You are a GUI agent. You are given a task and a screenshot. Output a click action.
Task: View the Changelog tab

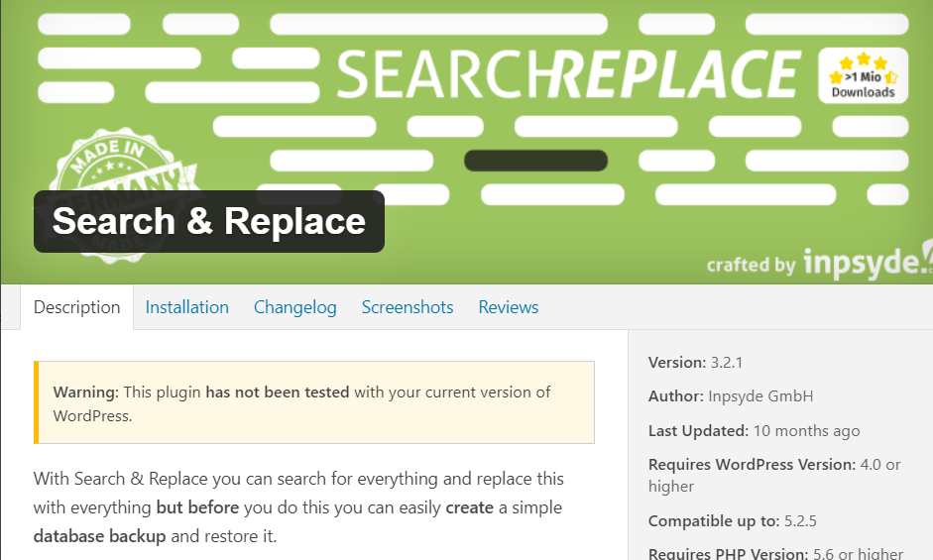295,307
